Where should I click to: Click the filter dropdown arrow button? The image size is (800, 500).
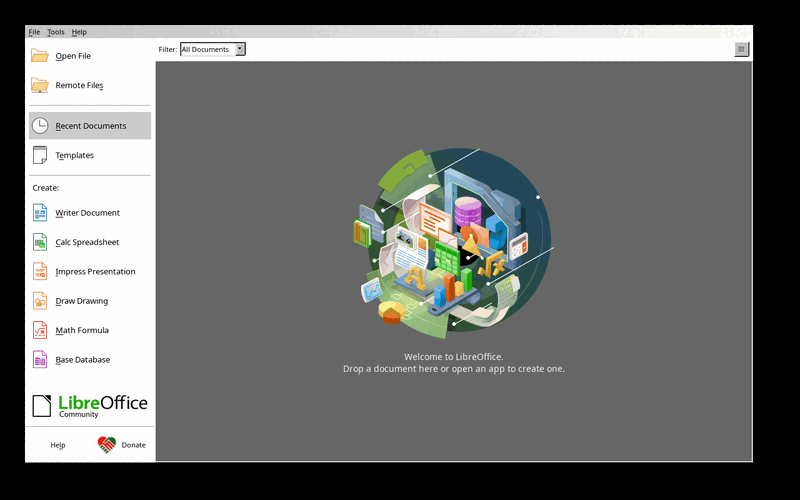240,49
